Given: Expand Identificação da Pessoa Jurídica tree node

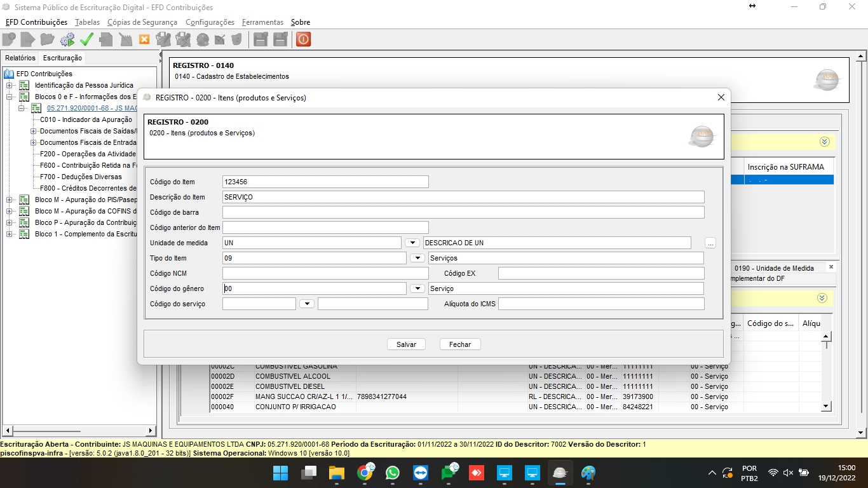Looking at the screenshot, I should click(10, 85).
